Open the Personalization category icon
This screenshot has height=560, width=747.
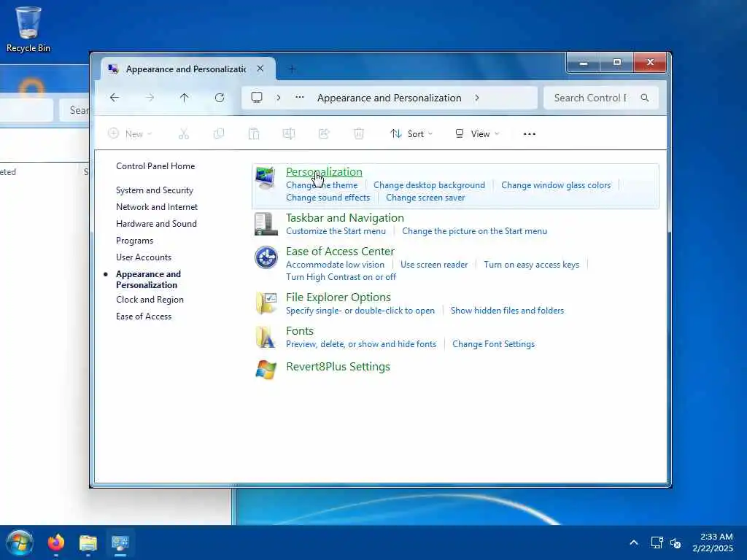click(266, 178)
